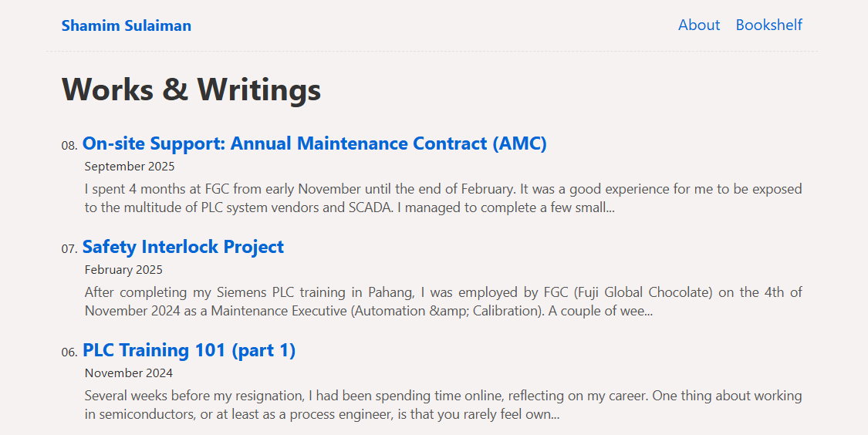This screenshot has width=868, height=435.
Task: Click the September 2025 post date
Action: [x=130, y=167]
